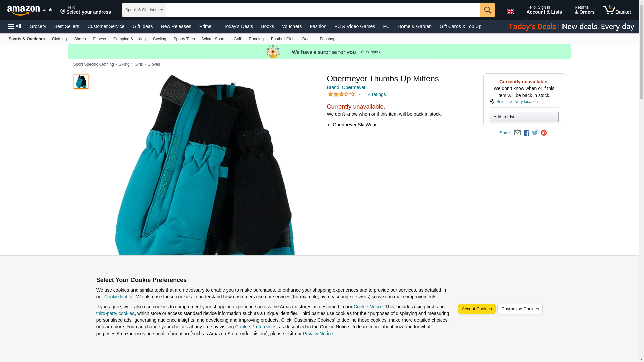Image resolution: width=644 pixels, height=362 pixels.
Task: Select the mittens product thumbnail
Action: pos(81,82)
